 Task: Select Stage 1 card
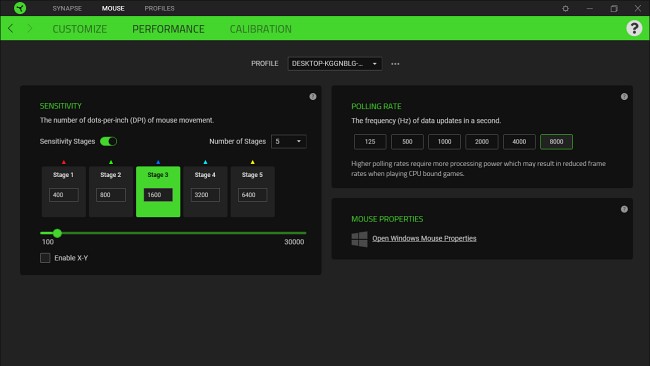(63, 191)
